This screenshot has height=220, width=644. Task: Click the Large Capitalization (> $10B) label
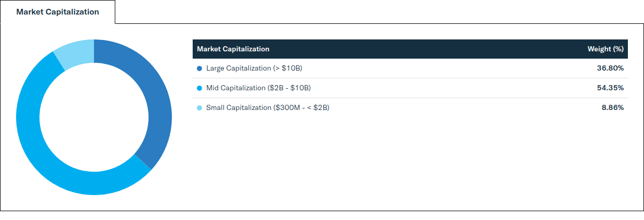tap(254, 68)
